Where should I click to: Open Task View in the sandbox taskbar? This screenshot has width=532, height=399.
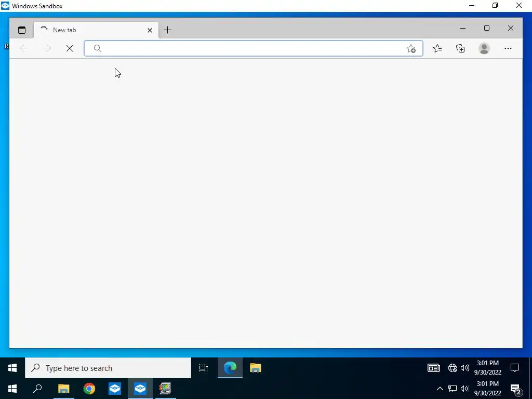tap(203, 368)
